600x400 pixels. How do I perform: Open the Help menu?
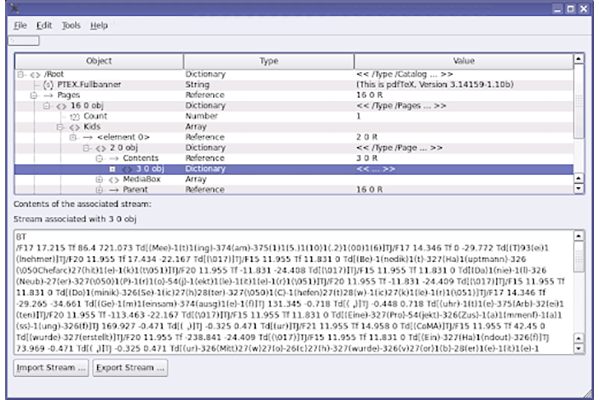click(x=98, y=24)
